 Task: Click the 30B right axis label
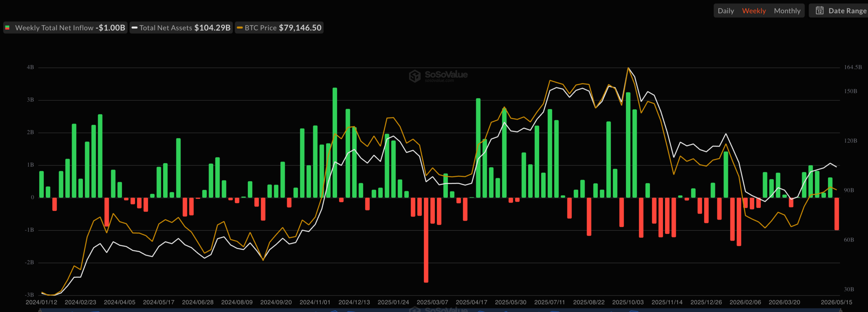(849, 289)
